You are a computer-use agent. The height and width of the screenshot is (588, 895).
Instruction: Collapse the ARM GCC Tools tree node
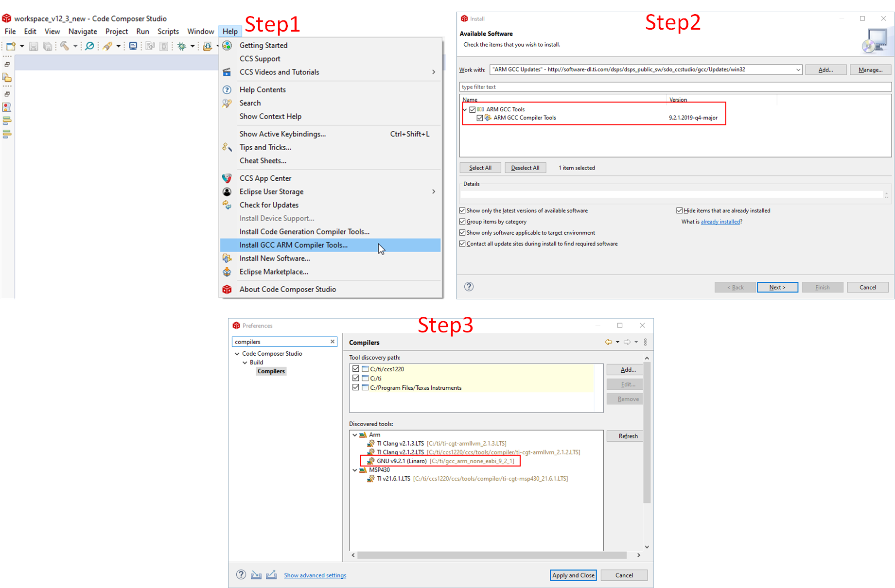pyautogui.click(x=465, y=109)
